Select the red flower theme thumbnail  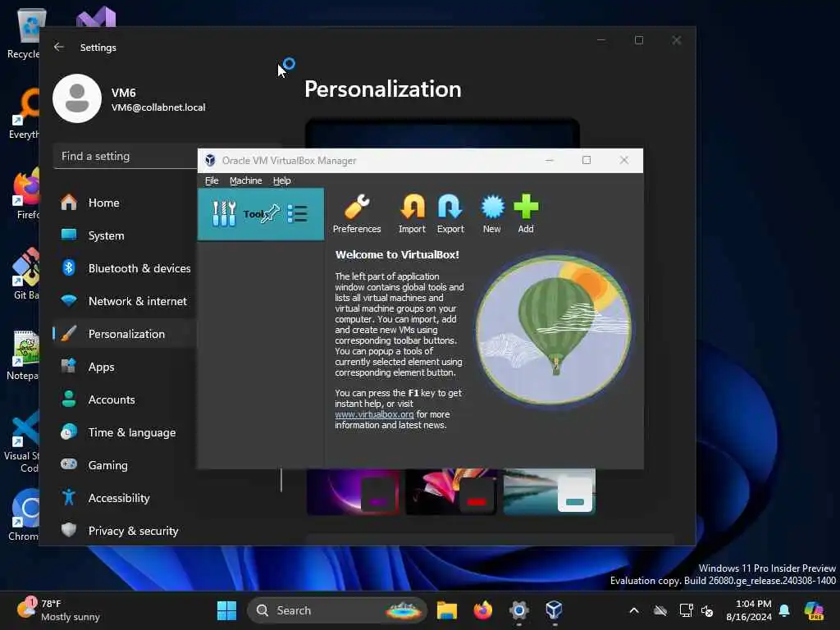(x=451, y=492)
